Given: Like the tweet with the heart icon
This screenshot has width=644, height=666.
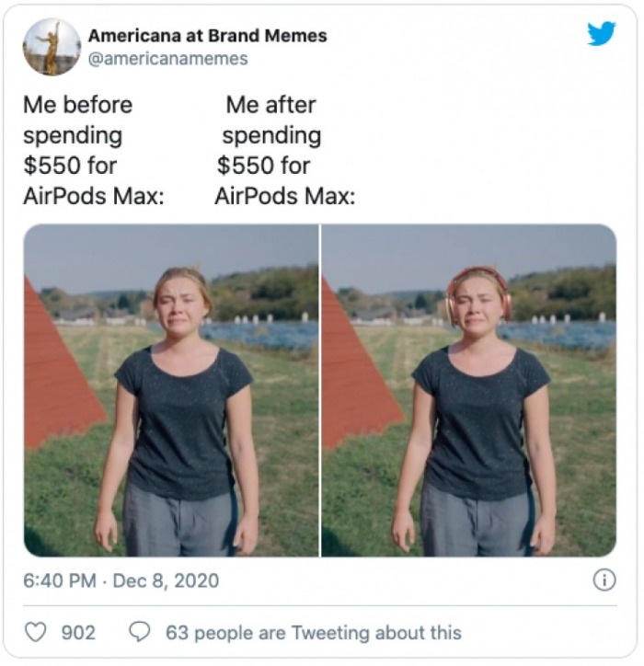Looking at the screenshot, I should tap(37, 633).
